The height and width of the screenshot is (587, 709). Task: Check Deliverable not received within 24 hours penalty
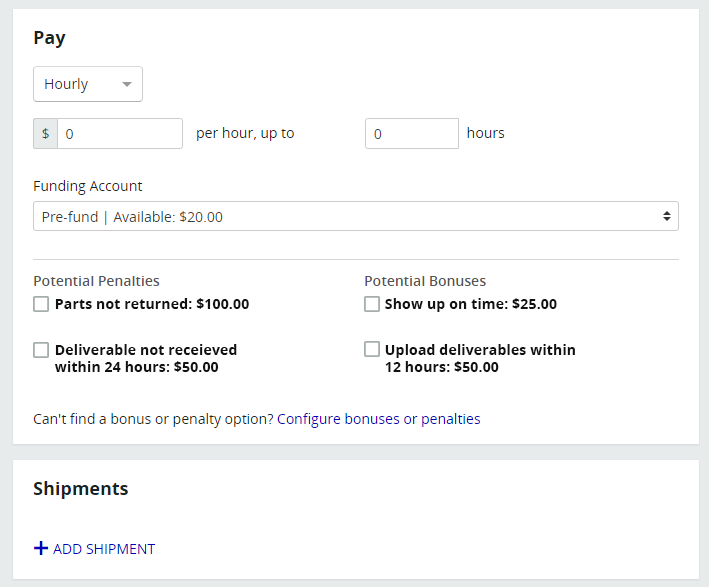pyautogui.click(x=41, y=350)
